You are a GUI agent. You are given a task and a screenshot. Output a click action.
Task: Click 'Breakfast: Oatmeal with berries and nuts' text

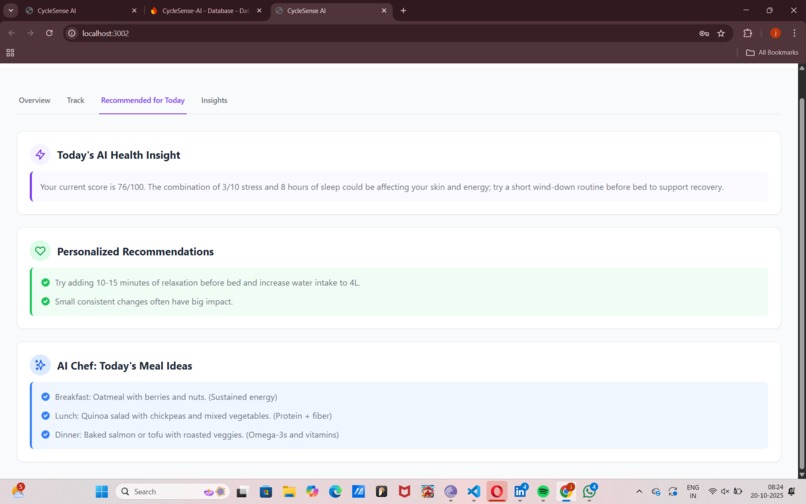click(166, 397)
